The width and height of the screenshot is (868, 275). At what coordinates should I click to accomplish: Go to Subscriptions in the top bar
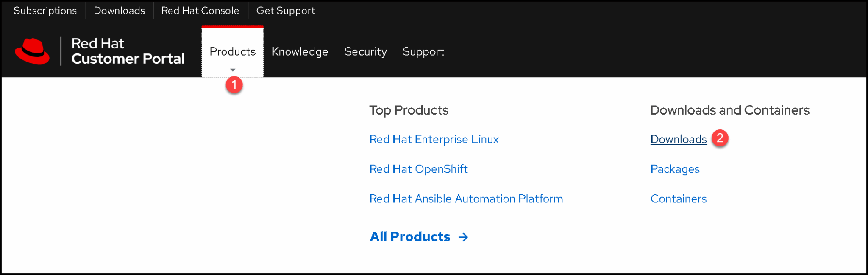click(x=45, y=11)
